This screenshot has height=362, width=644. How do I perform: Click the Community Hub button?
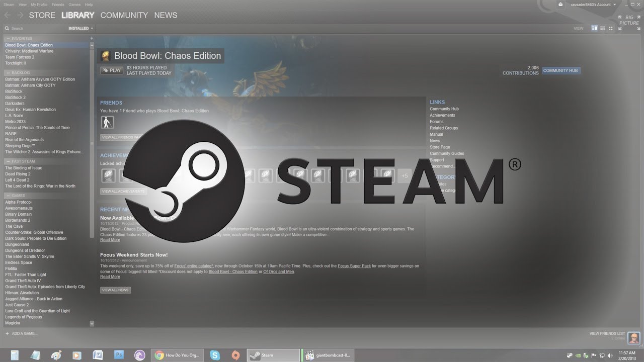coord(560,70)
